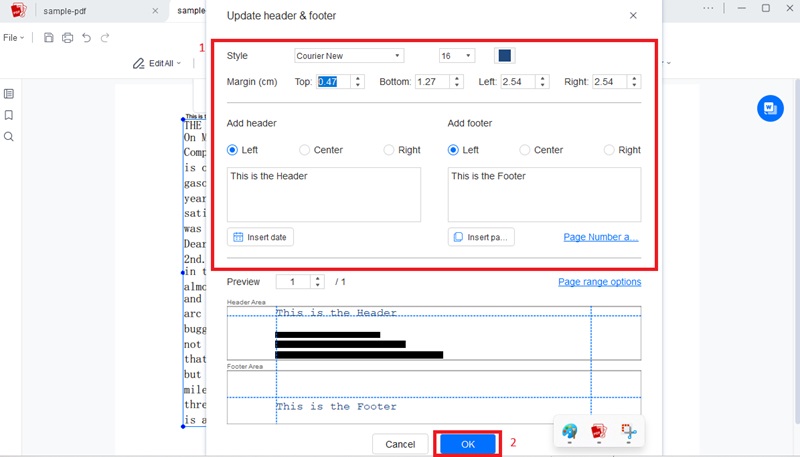
Task: Open the font size 16 dropdown
Action: tap(457, 56)
